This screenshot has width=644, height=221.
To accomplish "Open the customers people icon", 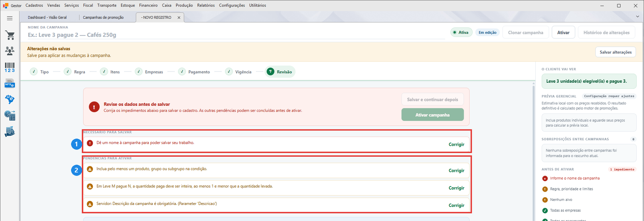I will tap(10, 51).
